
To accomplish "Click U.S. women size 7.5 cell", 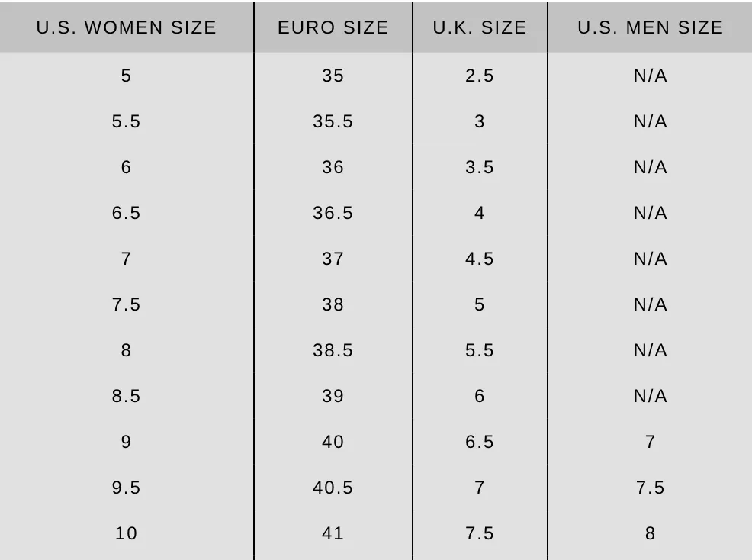I will tap(126, 304).
